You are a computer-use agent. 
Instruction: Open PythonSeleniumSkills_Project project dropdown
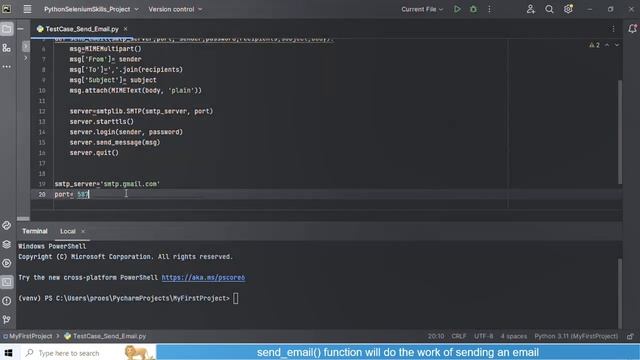click(91, 9)
